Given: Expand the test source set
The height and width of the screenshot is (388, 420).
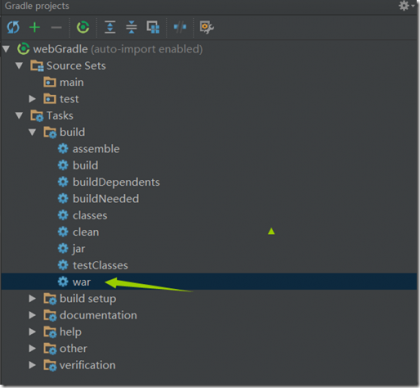Looking at the screenshot, I should 32,99.
